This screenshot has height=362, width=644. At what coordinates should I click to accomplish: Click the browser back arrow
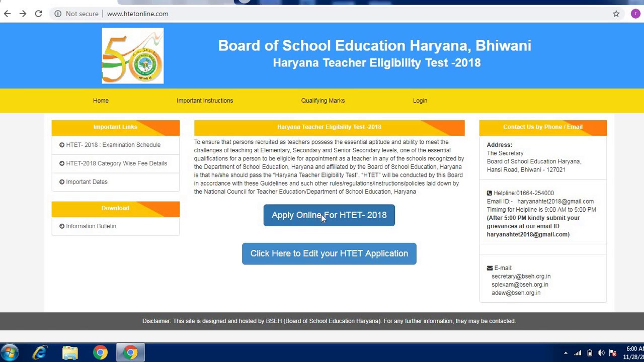[x=7, y=14]
